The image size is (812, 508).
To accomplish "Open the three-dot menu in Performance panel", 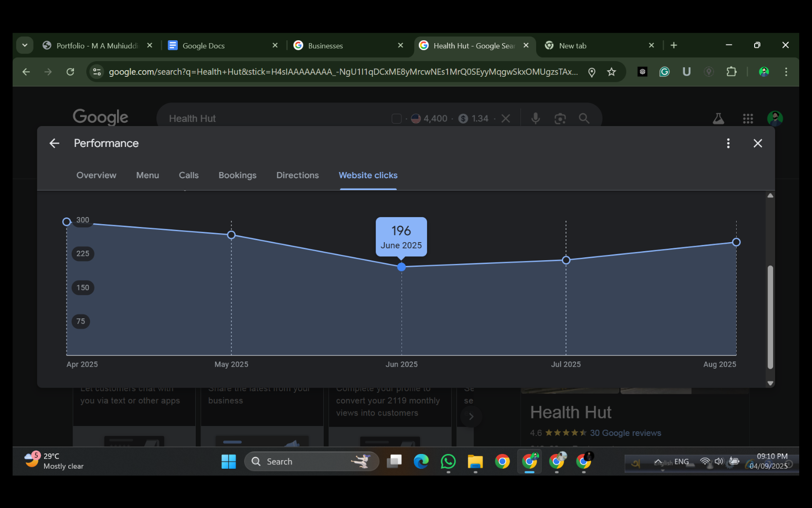I will 728,143.
